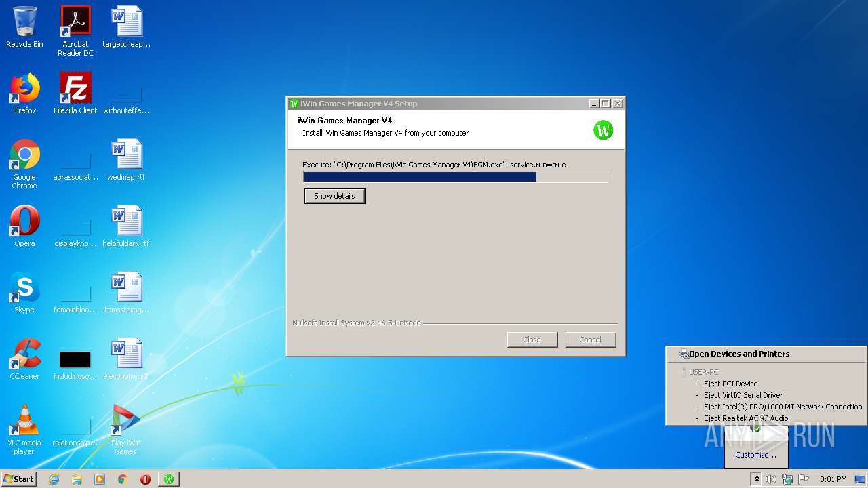Image resolution: width=868 pixels, height=488 pixels.
Task: Click the installation progress bar
Action: (456, 177)
